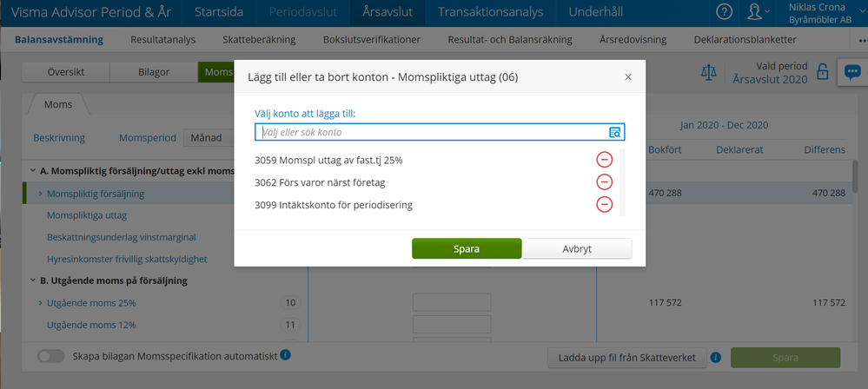This screenshot has height=389, width=868.
Task: Expand the Utgående moms 25% row
Action: (x=40, y=303)
